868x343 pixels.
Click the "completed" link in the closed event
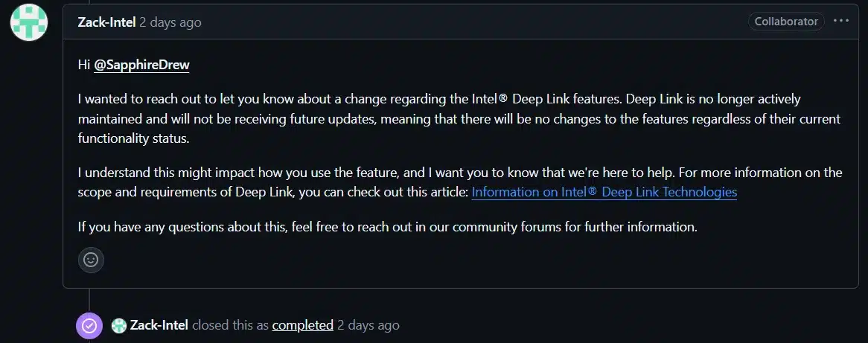pyautogui.click(x=302, y=325)
